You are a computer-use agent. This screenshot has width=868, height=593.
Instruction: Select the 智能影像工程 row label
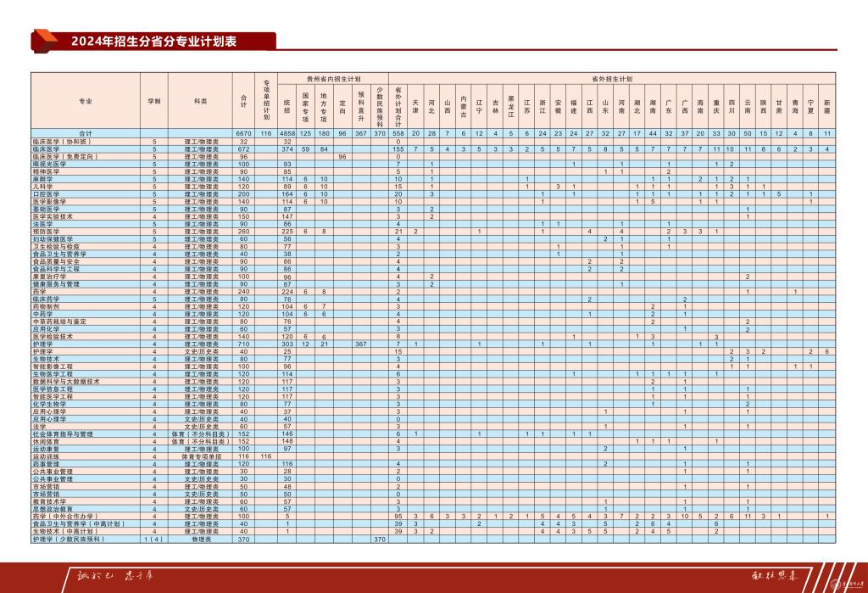pyautogui.click(x=53, y=366)
